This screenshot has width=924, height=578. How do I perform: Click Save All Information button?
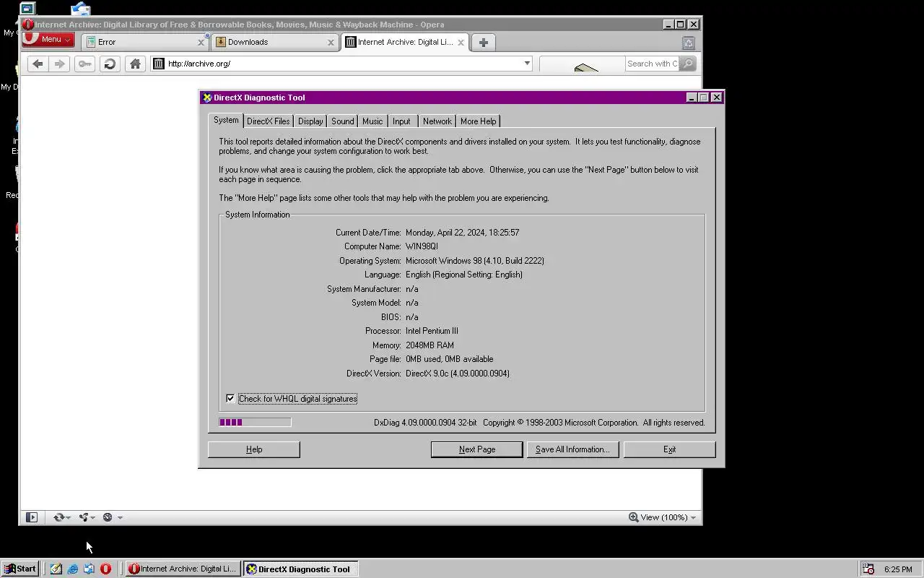572,449
